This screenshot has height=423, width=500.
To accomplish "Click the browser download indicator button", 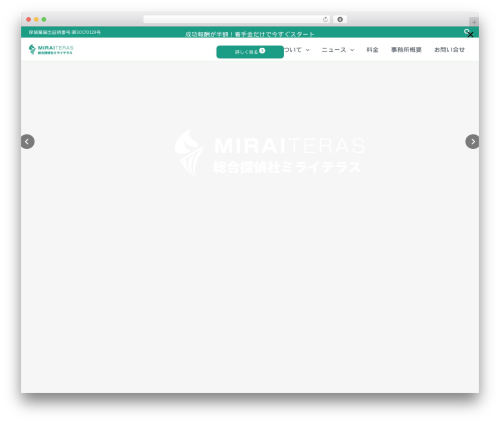I will [340, 19].
